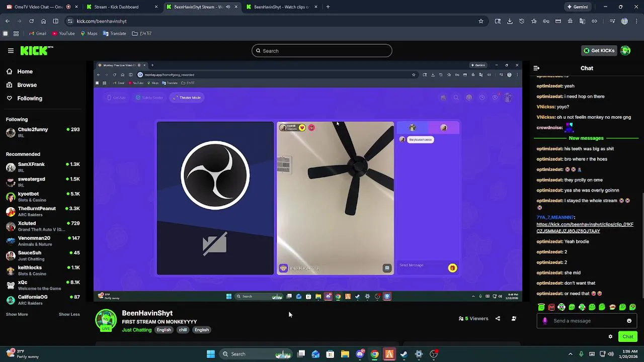Open the Just Chatting category link
Viewport: 644px width, 362px height.
[x=136, y=330]
